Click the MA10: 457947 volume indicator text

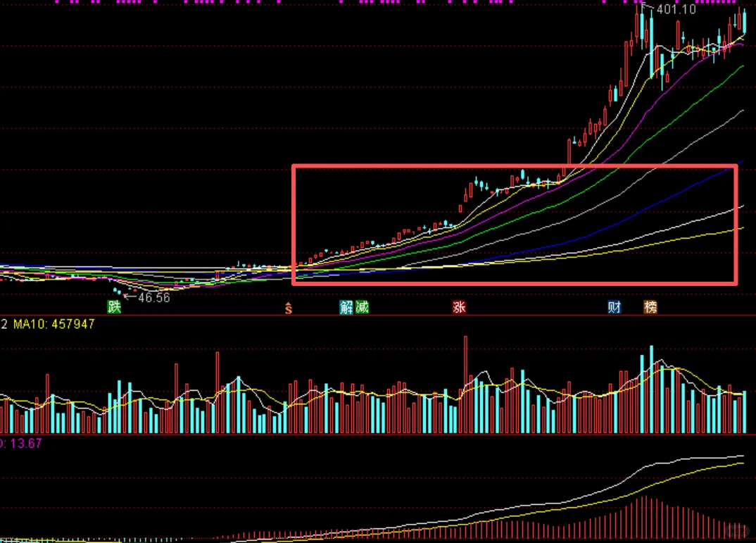tap(53, 324)
